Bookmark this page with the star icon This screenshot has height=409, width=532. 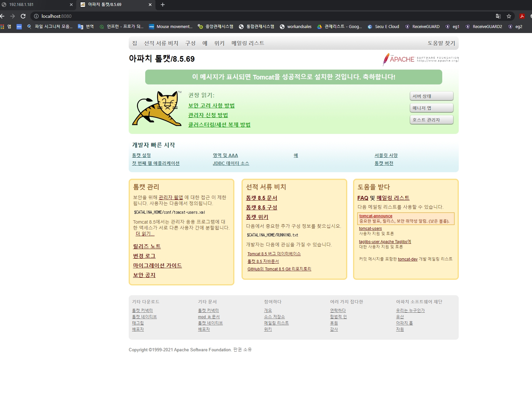[x=509, y=16]
